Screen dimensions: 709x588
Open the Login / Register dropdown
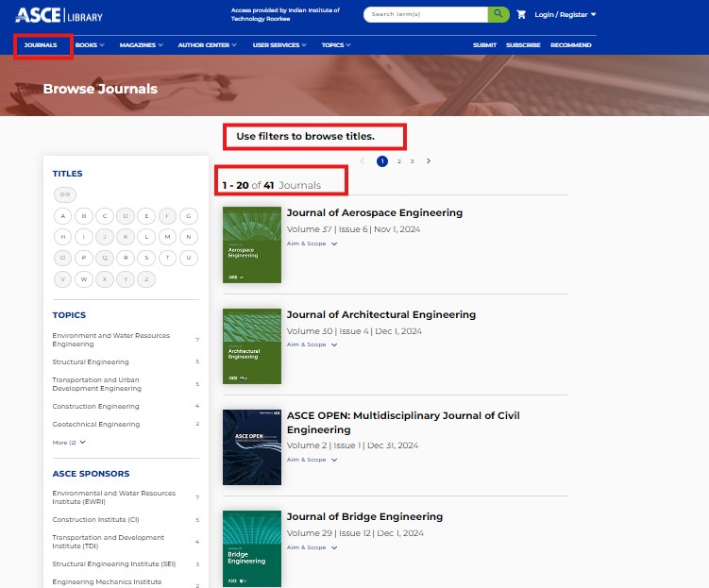[x=565, y=14]
